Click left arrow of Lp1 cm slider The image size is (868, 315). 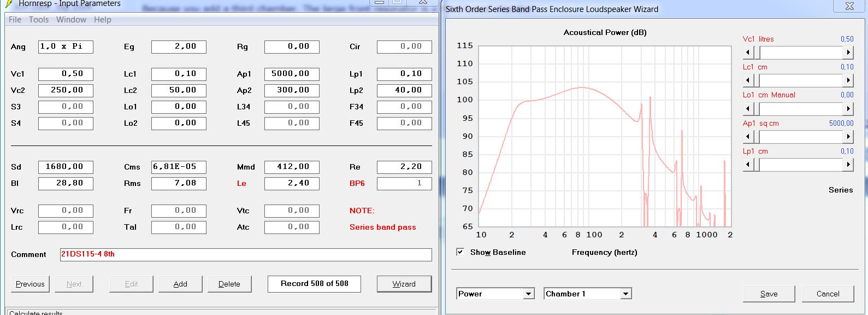pos(748,165)
